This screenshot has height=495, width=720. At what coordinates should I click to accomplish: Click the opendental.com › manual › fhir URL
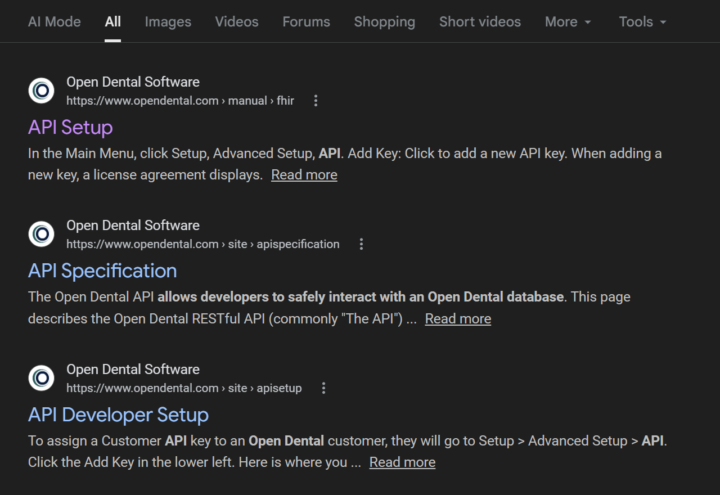[x=180, y=101]
